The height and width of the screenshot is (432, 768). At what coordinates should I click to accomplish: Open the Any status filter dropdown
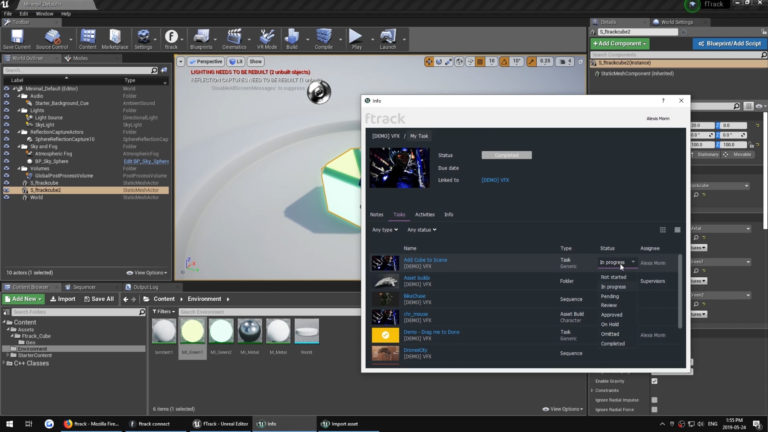click(x=422, y=230)
